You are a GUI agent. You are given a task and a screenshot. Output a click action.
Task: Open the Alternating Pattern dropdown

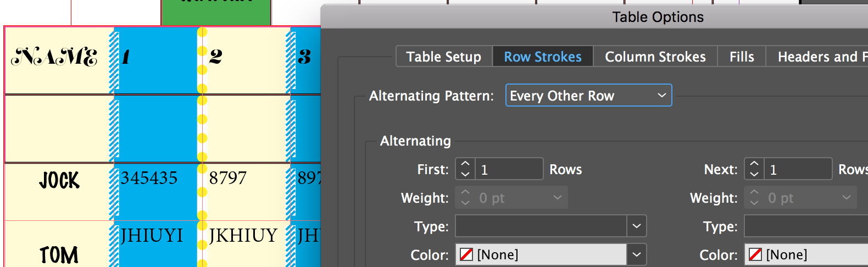point(588,96)
